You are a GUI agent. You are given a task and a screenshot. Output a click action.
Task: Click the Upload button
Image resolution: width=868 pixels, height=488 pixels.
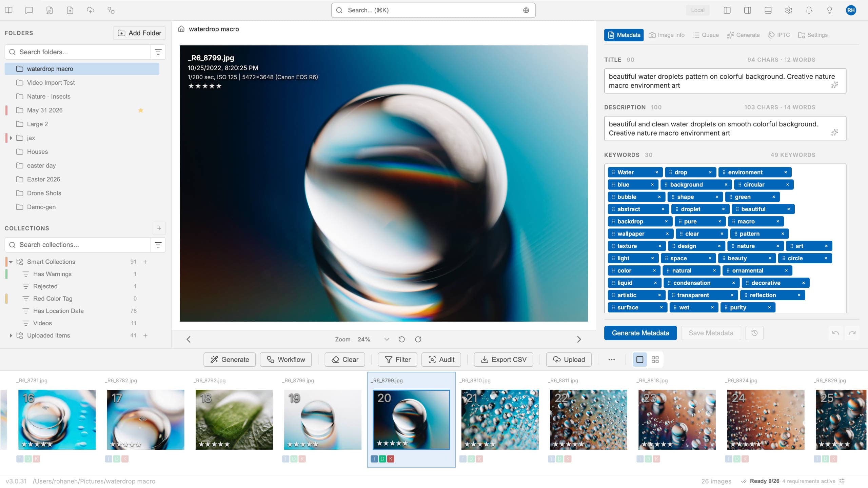[x=569, y=360]
